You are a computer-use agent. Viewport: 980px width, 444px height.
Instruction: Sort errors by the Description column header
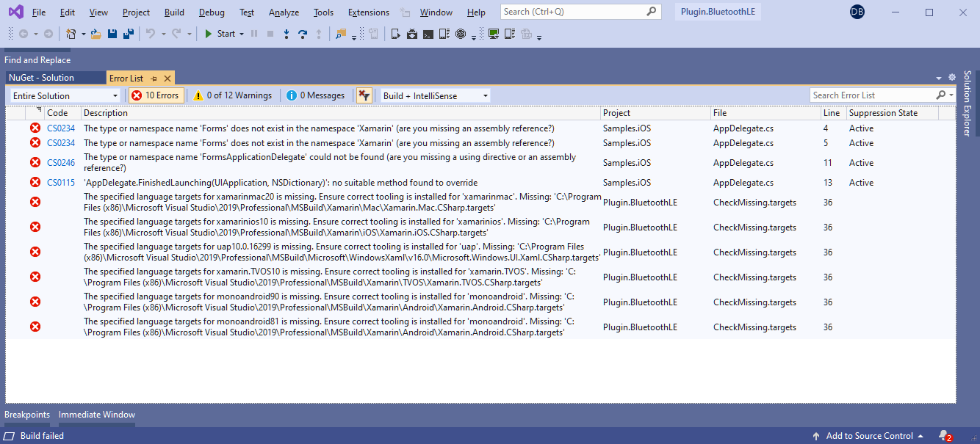(341, 113)
